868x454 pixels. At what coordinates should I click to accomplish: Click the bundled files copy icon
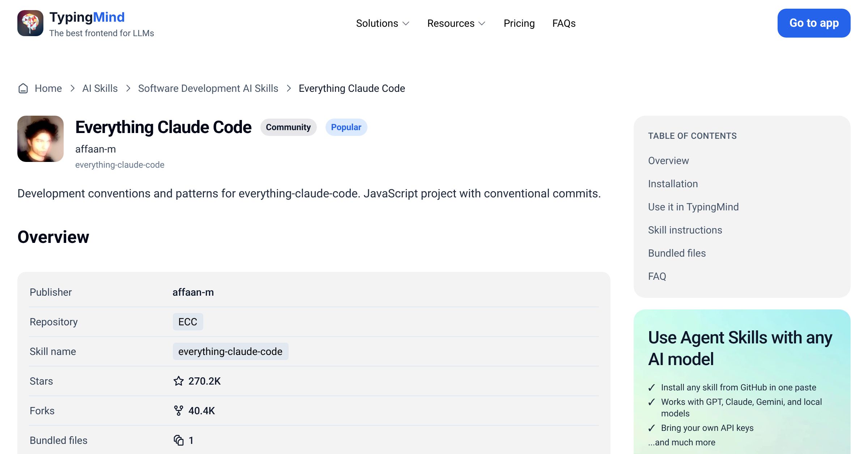(179, 440)
